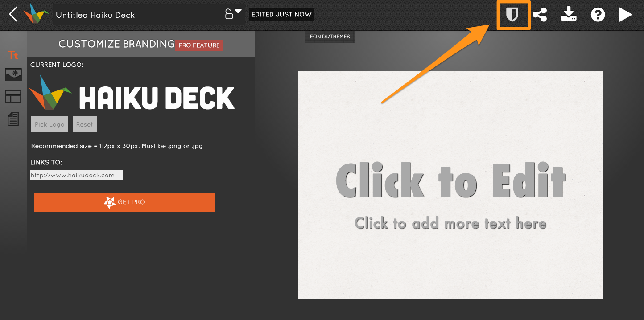The width and height of the screenshot is (644, 320).
Task: Toggle the privacy lock icon
Action: (x=229, y=14)
